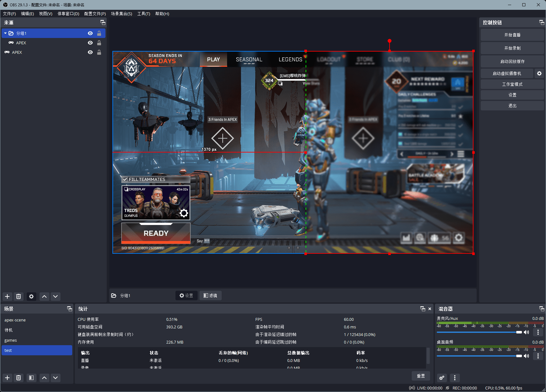Undock the Audio Mixer panel
Image resolution: width=546 pixels, height=392 pixels.
pyautogui.click(x=542, y=309)
